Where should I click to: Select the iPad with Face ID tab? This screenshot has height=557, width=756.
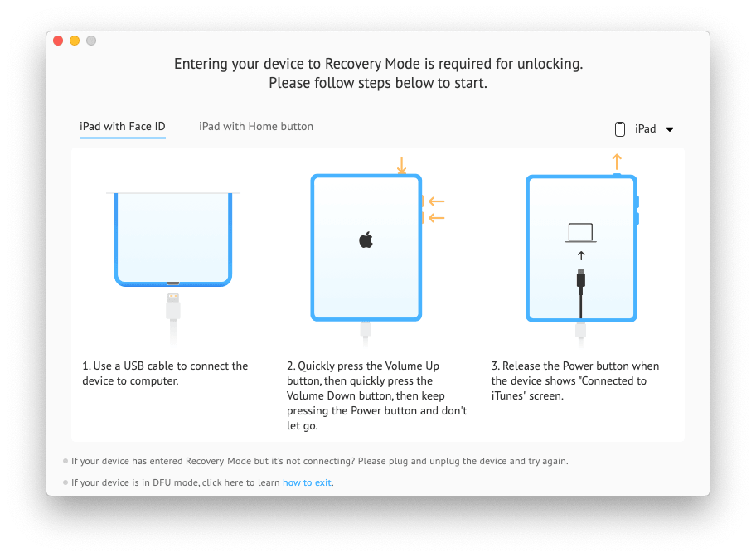tap(122, 126)
